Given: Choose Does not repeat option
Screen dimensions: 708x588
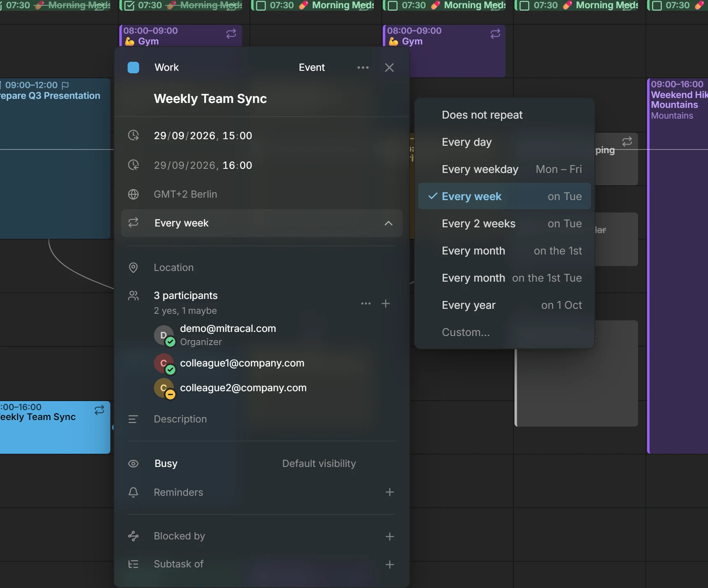Looking at the screenshot, I should pyautogui.click(x=505, y=115).
